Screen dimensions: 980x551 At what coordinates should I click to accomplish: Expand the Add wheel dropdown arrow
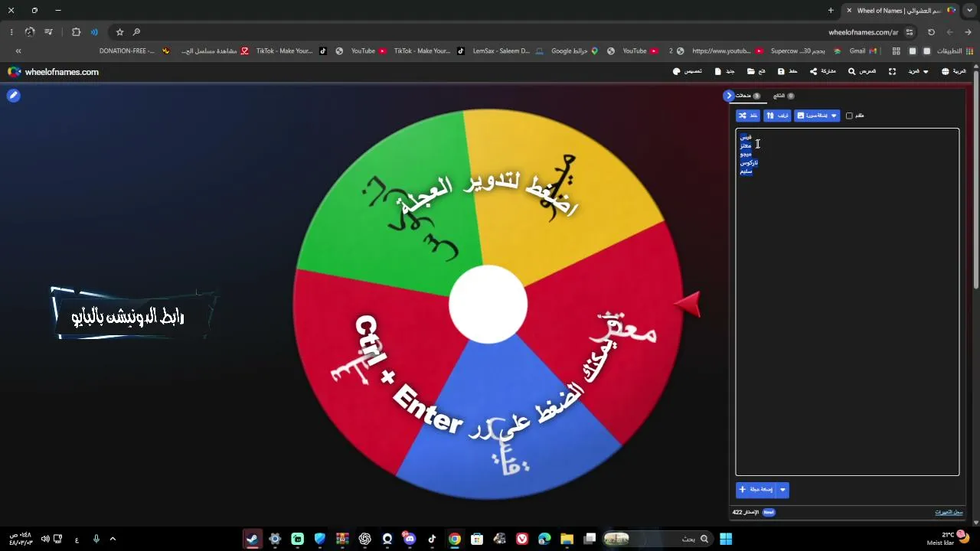tap(782, 490)
